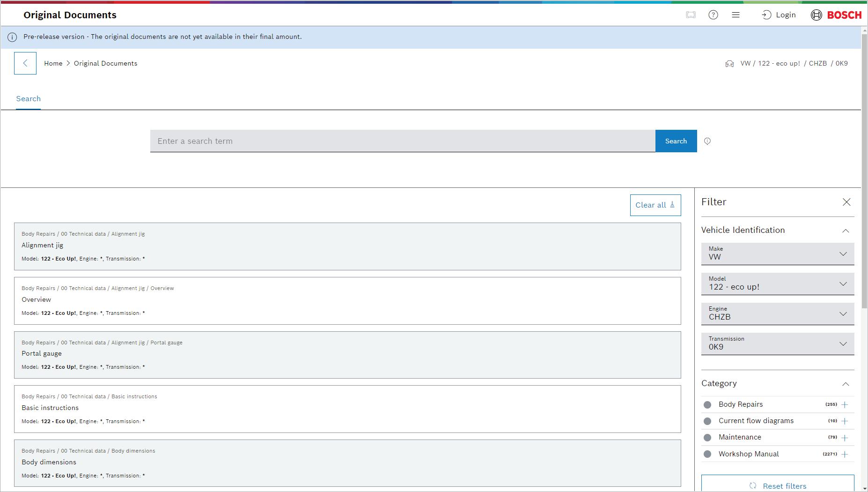Expand Current flow diagrams plus icon
The width and height of the screenshot is (868, 492).
click(845, 421)
